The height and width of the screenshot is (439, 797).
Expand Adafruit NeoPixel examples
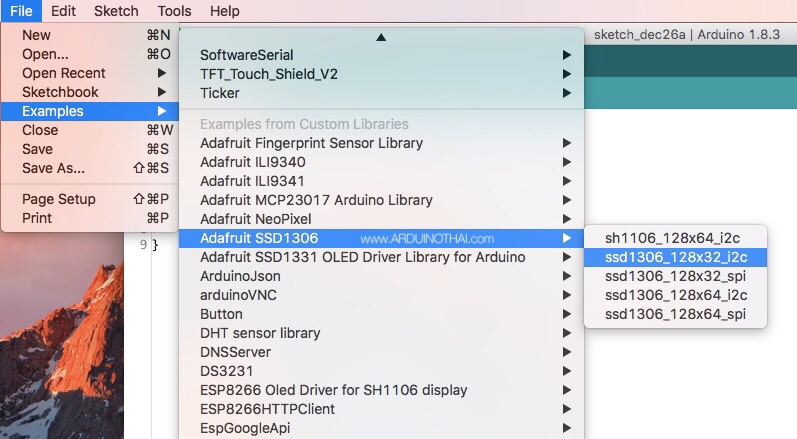381,219
